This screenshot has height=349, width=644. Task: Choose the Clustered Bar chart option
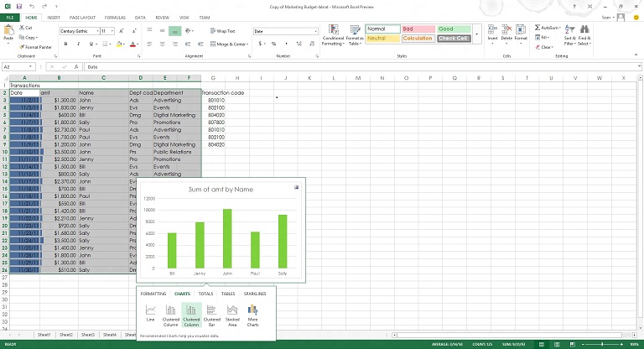[x=212, y=315]
